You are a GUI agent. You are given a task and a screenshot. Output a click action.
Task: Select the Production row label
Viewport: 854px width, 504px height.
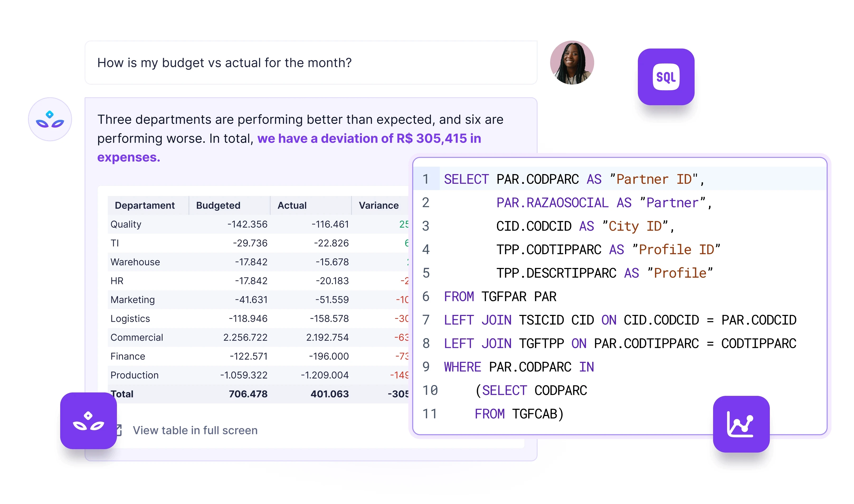[x=135, y=375]
